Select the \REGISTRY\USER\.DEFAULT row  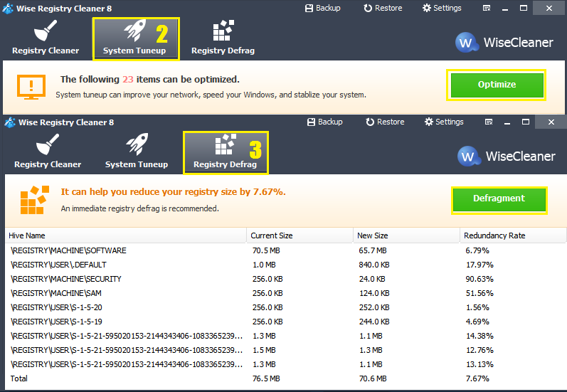[286, 265]
